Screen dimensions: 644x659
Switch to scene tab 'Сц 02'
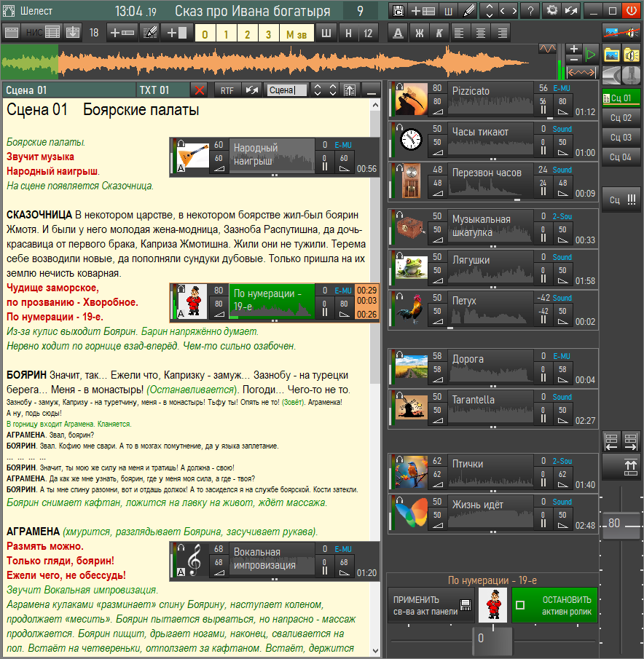coord(621,118)
